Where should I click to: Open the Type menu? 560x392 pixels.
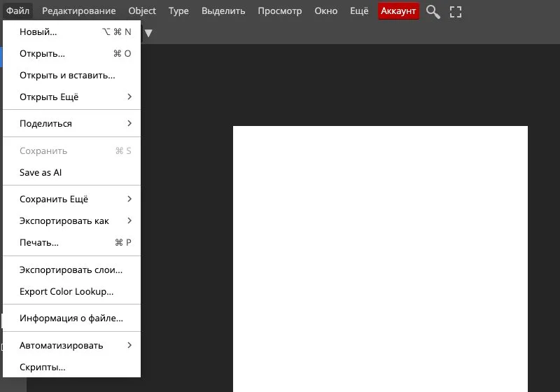[x=178, y=10]
